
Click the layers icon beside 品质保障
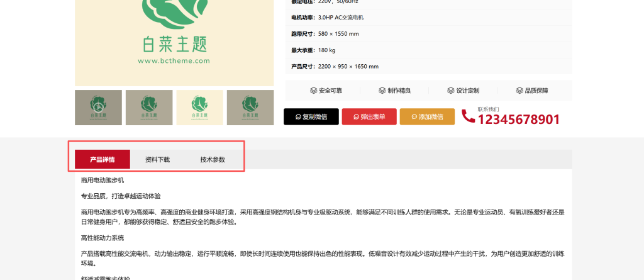[519, 91]
